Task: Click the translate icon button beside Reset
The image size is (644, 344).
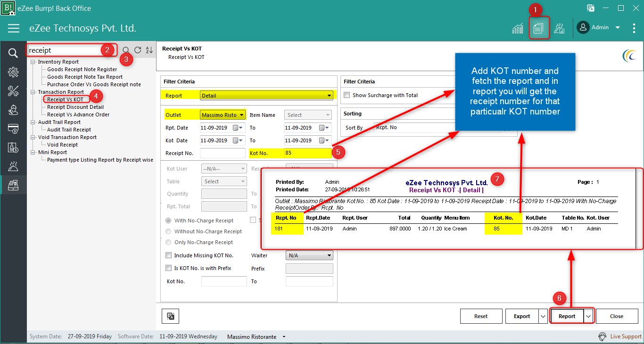Action: [x=171, y=316]
